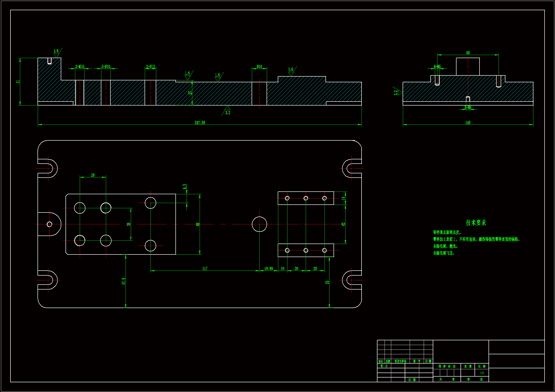Select the 51 height dimension text
Viewport: 555px width, 392px height.
18,82
